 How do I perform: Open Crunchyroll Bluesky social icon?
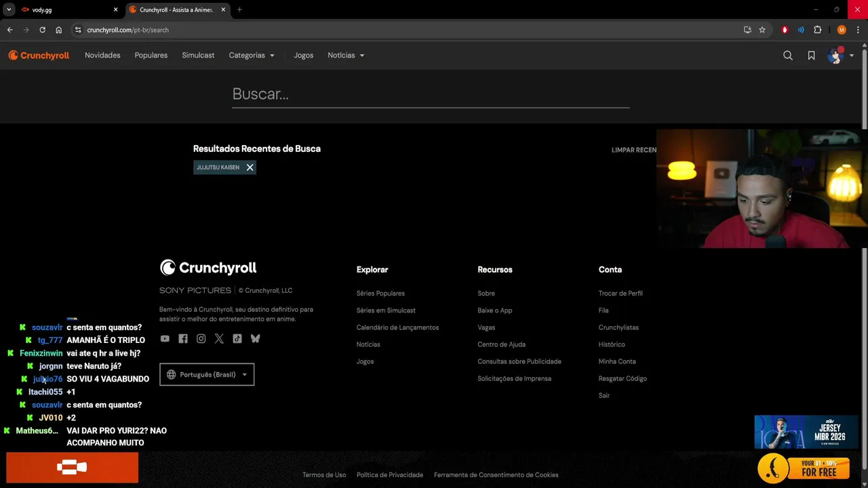coord(255,339)
